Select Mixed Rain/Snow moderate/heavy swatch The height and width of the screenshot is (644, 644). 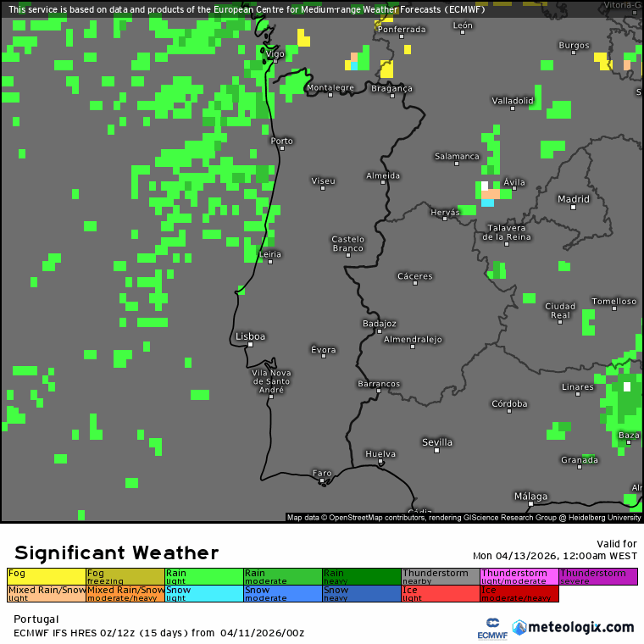(125, 593)
